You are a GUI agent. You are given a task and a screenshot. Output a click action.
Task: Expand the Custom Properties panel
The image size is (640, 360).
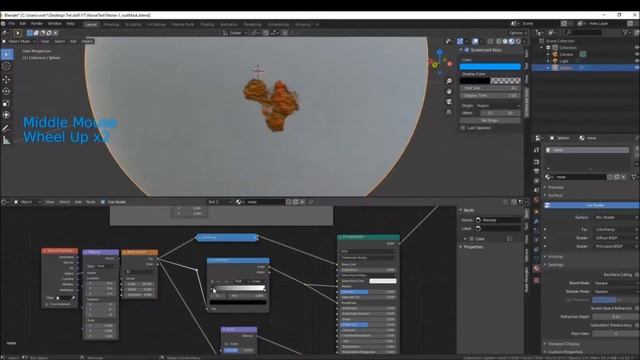(x=564, y=351)
